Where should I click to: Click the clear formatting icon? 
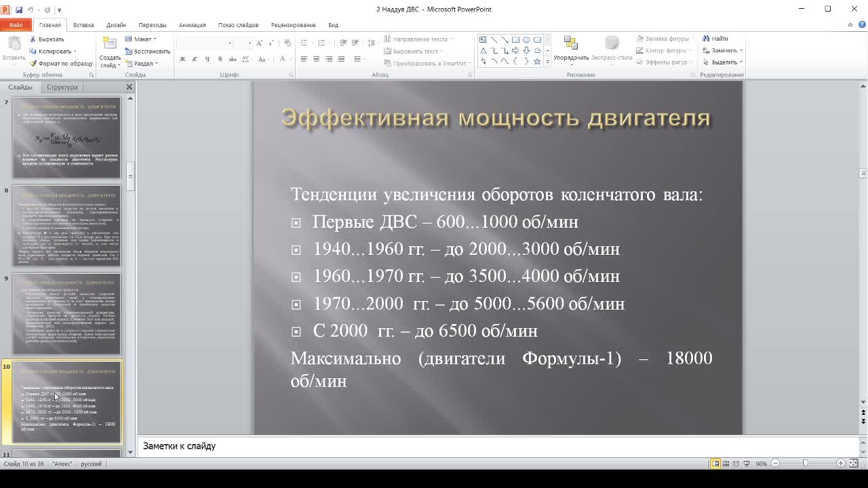tap(288, 43)
